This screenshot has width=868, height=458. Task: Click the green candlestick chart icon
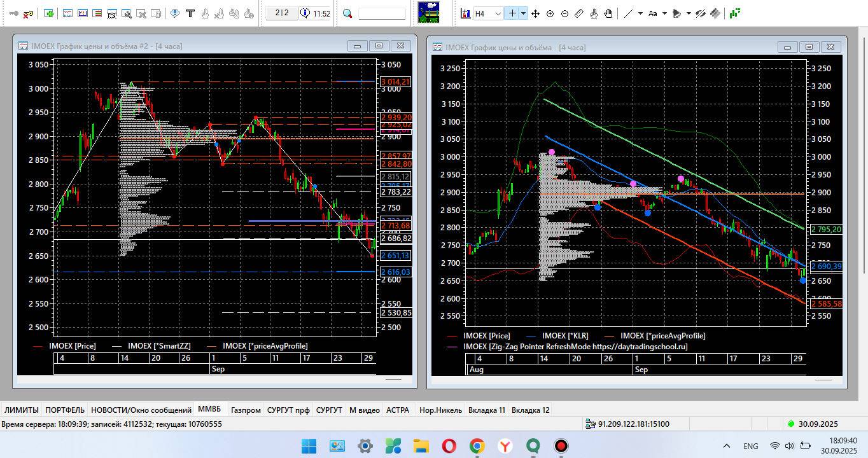735,13
